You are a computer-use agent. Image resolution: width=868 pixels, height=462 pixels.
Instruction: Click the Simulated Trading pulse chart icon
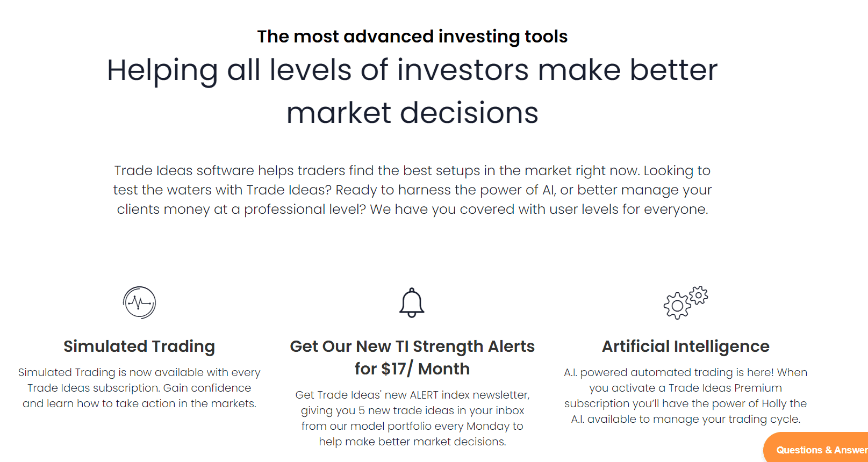click(139, 302)
